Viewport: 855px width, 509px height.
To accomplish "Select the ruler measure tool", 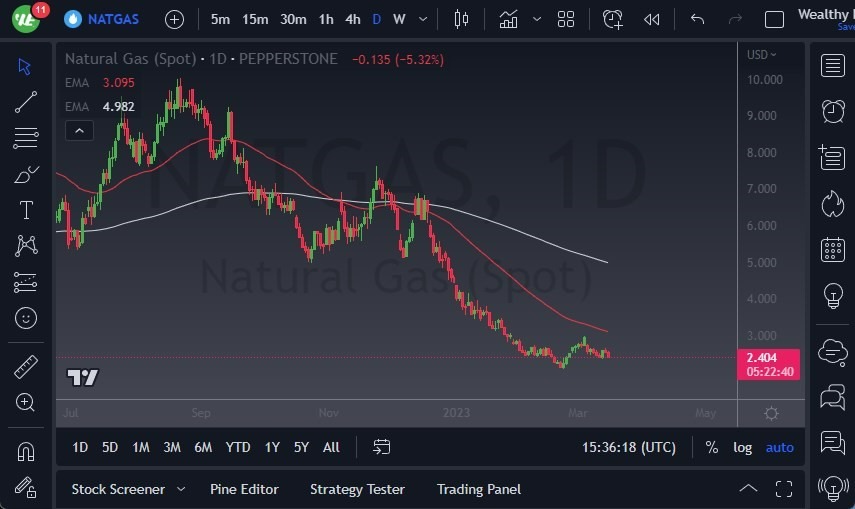I will click(26, 367).
